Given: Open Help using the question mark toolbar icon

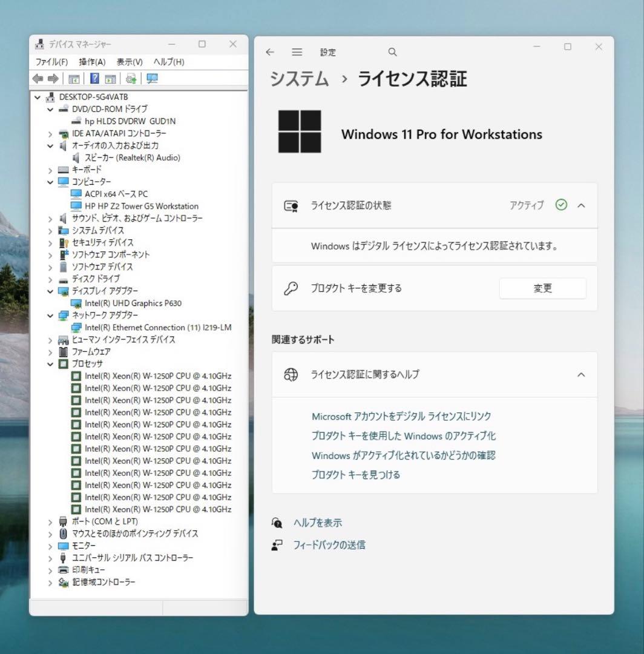Looking at the screenshot, I should [94, 79].
